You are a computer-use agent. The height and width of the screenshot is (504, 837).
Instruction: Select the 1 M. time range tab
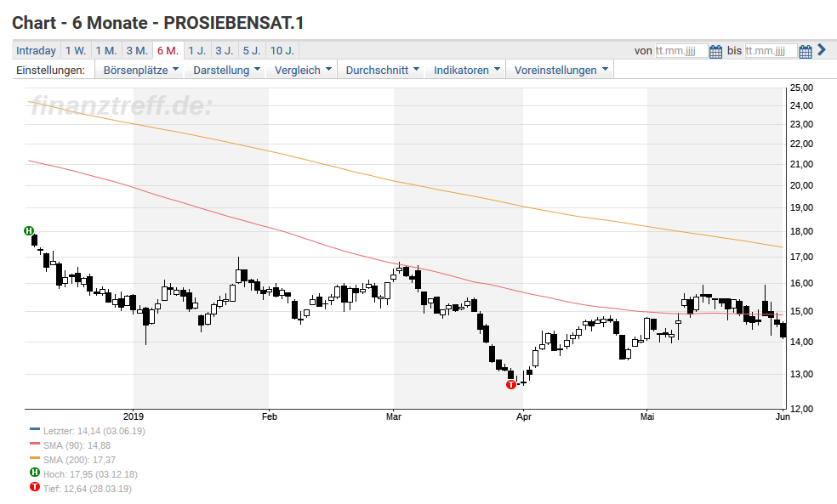[x=106, y=51]
